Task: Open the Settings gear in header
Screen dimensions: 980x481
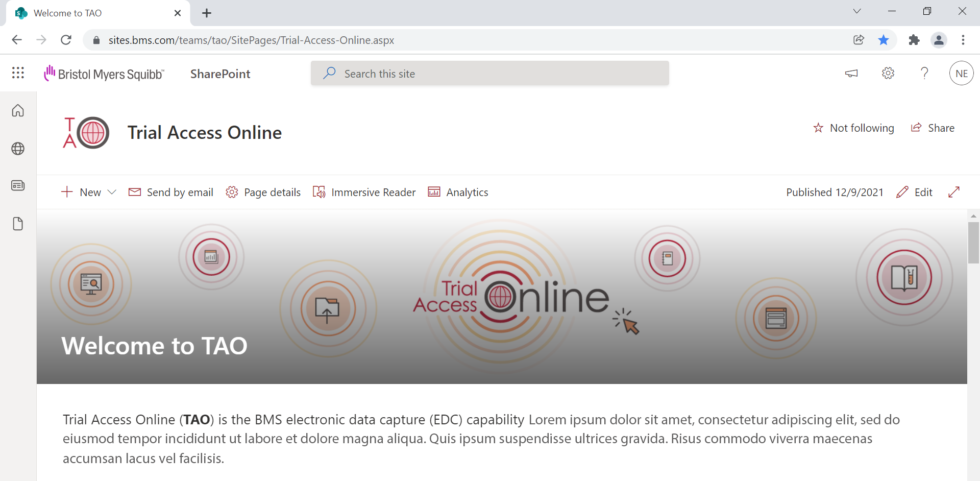Action: [888, 74]
